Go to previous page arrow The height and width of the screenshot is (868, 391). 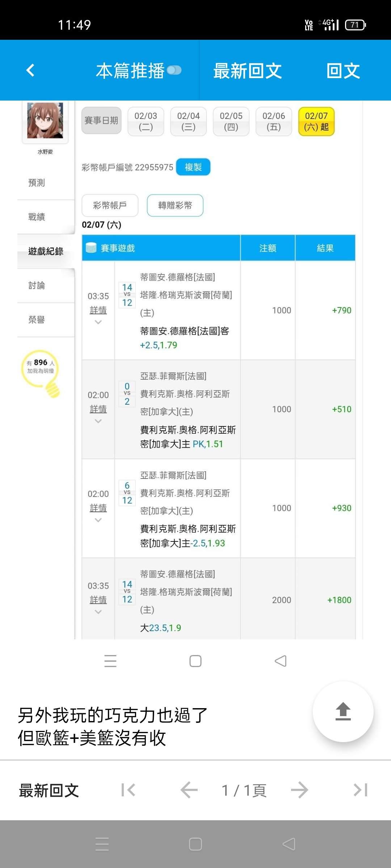pos(189,790)
